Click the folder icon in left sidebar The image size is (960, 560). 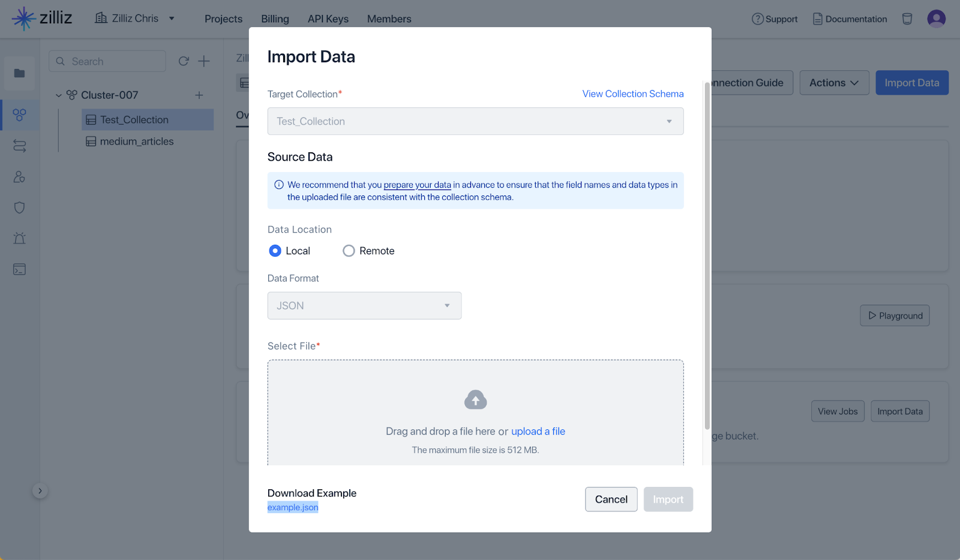tap(19, 73)
